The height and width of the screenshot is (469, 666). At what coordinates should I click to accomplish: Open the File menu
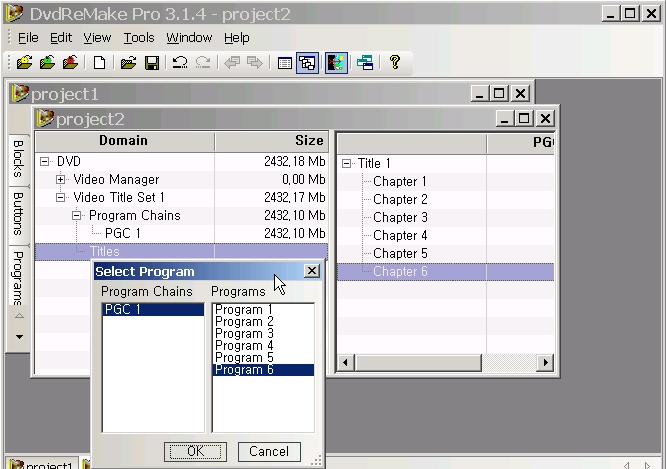[28, 38]
